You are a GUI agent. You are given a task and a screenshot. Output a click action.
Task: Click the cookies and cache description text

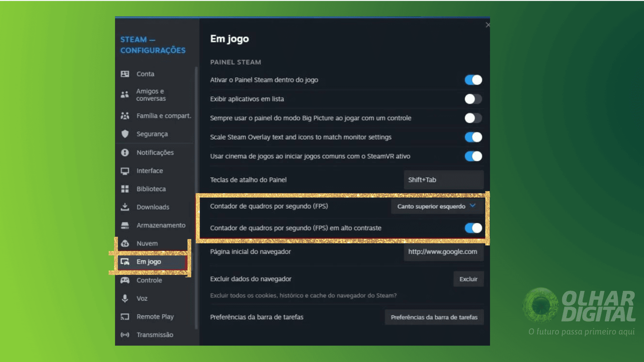303,296
